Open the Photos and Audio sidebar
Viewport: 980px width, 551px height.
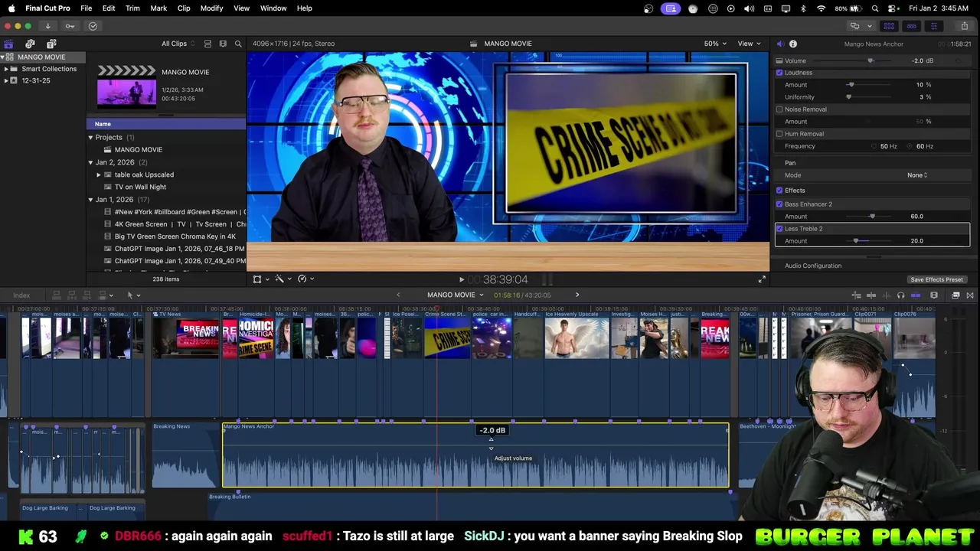[30, 44]
